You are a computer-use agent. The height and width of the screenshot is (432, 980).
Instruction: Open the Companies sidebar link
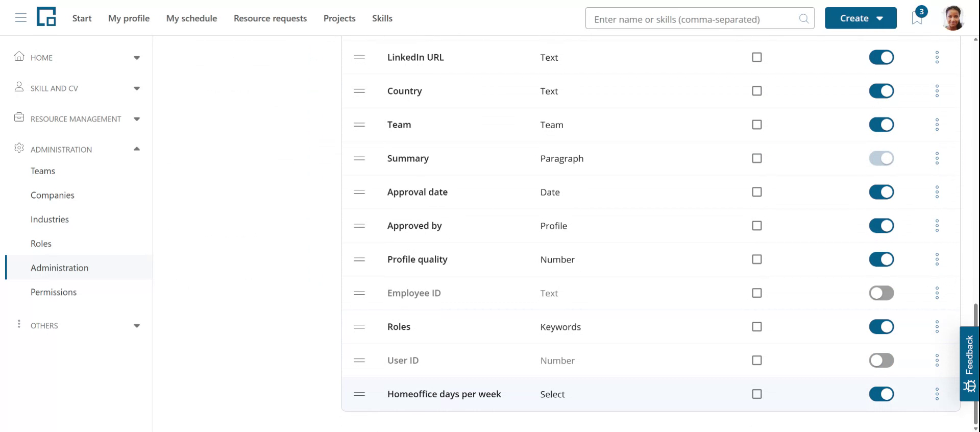tap(53, 195)
